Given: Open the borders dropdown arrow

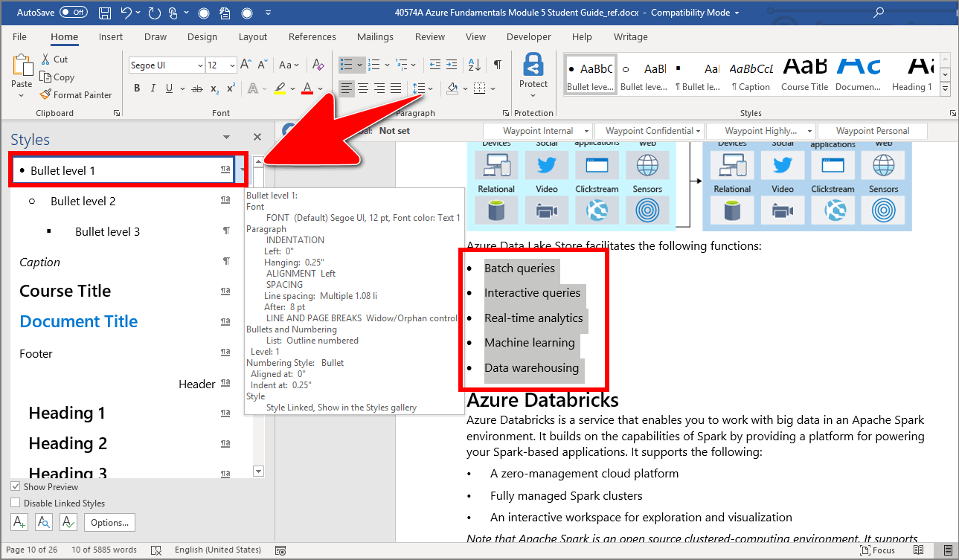Looking at the screenshot, I should pyautogui.click(x=494, y=88).
